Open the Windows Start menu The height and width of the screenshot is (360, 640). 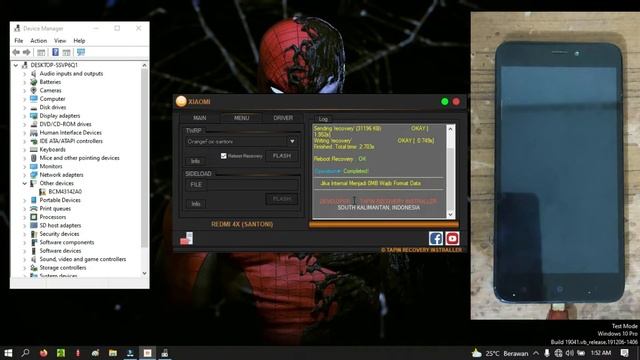[x=8, y=353]
